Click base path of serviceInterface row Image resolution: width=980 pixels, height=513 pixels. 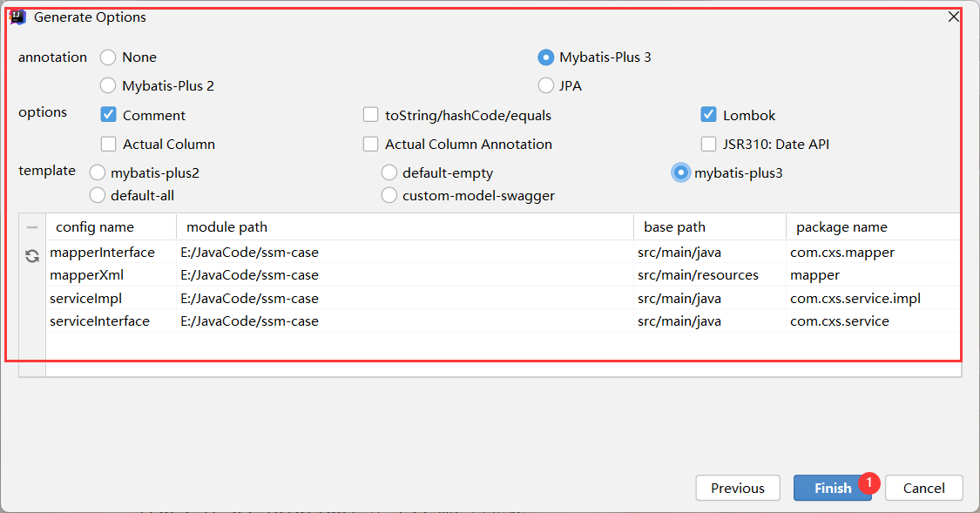point(710,321)
